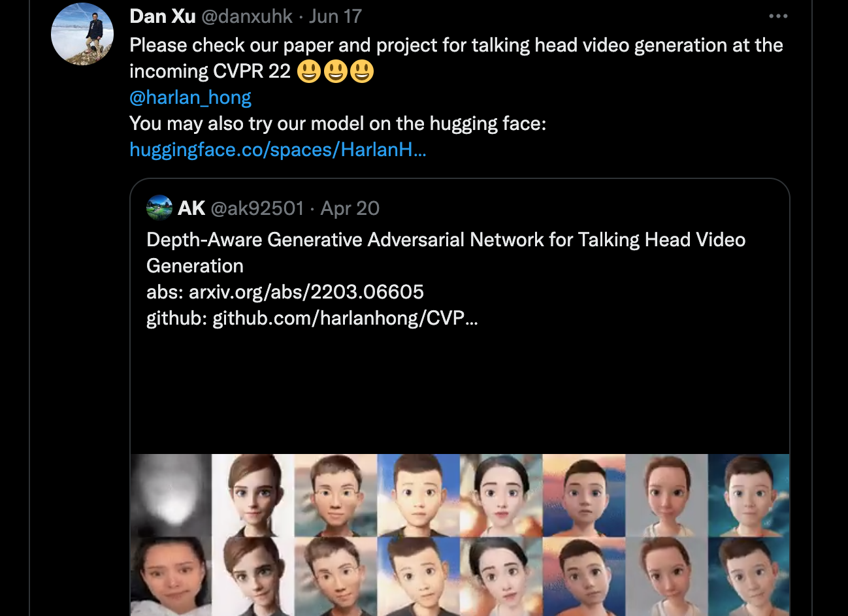Screen dimensions: 848x616
Task: Click the last smiley emoji after CVPR 22
Action: click(361, 71)
